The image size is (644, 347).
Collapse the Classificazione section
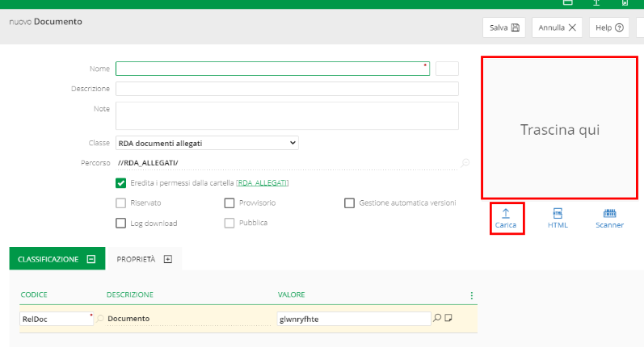91,259
